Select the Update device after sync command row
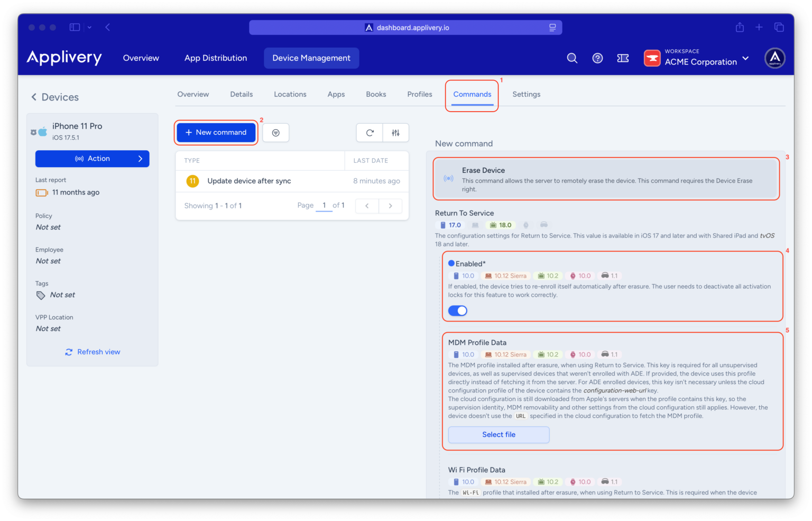812x521 pixels. point(248,181)
